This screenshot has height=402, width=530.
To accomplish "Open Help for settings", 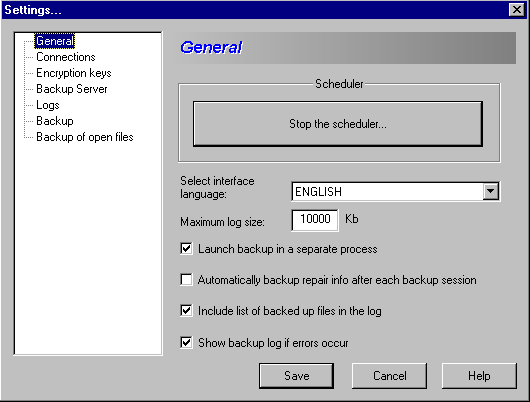I will click(x=479, y=376).
